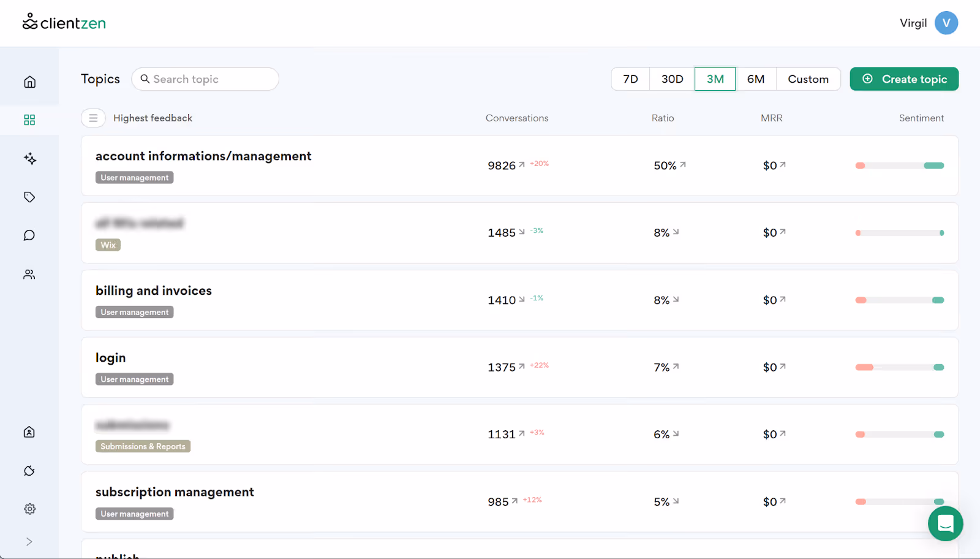Switch to the 6M time range
Screen dimensions: 980x559
coord(756,79)
